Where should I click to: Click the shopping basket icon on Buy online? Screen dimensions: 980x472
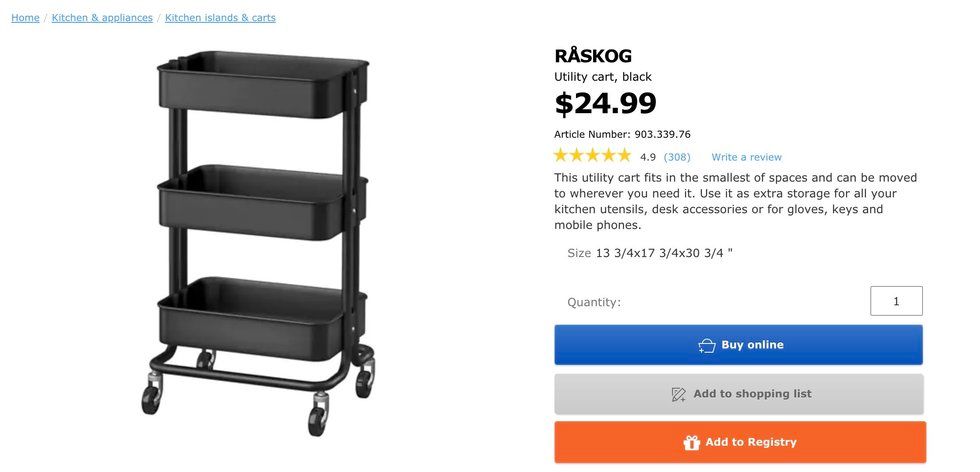(x=707, y=345)
